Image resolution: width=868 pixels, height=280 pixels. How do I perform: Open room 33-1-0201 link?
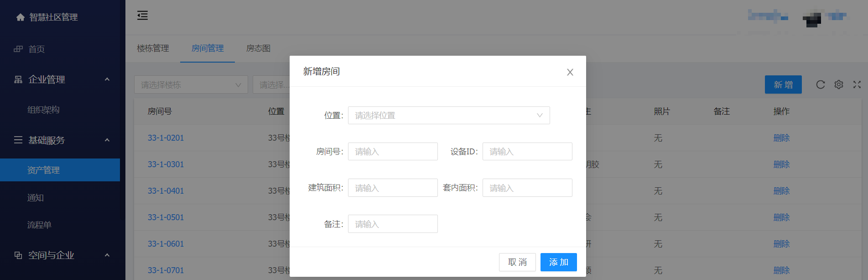[x=166, y=138]
